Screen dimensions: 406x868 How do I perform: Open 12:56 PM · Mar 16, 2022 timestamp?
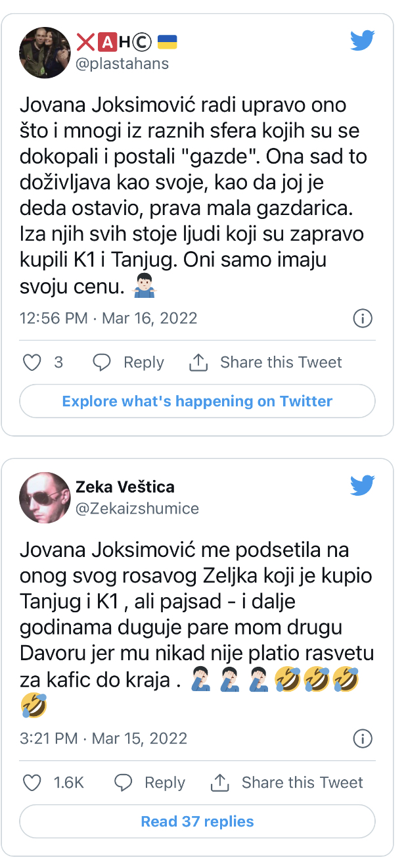coord(108,318)
